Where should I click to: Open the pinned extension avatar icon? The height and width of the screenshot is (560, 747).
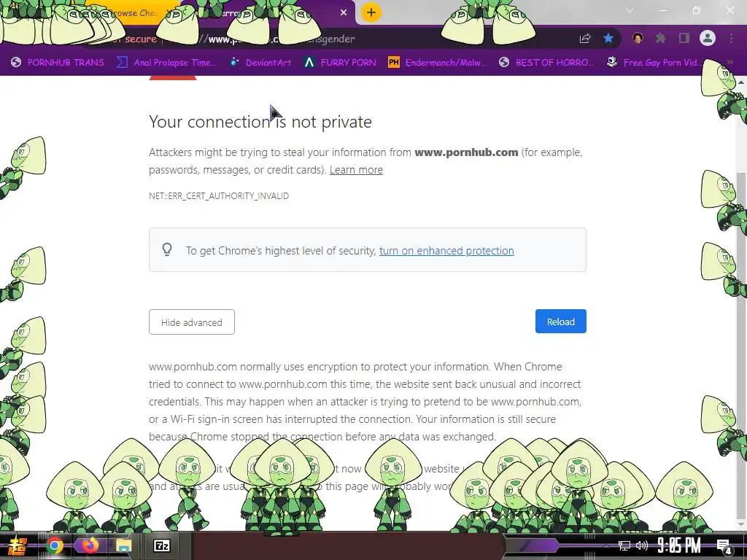click(x=638, y=38)
